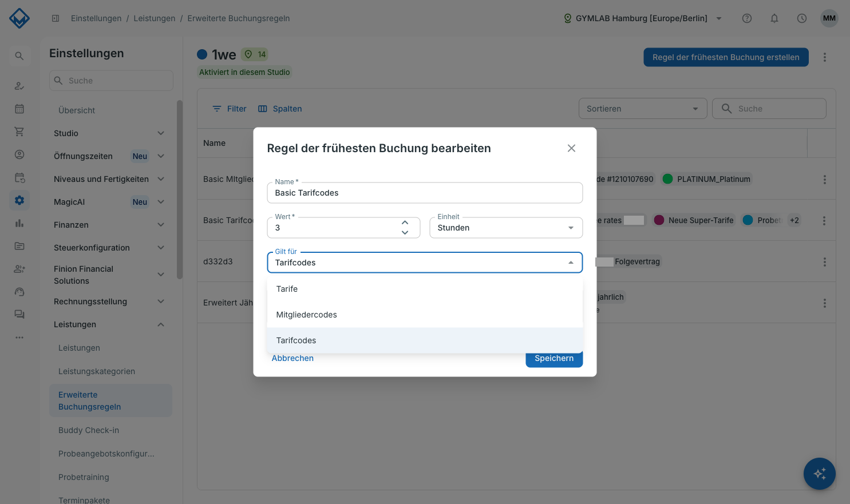This screenshot has width=850, height=504.
Task: Click Regel der frühesten Buchung erstellen
Action: pos(726,57)
